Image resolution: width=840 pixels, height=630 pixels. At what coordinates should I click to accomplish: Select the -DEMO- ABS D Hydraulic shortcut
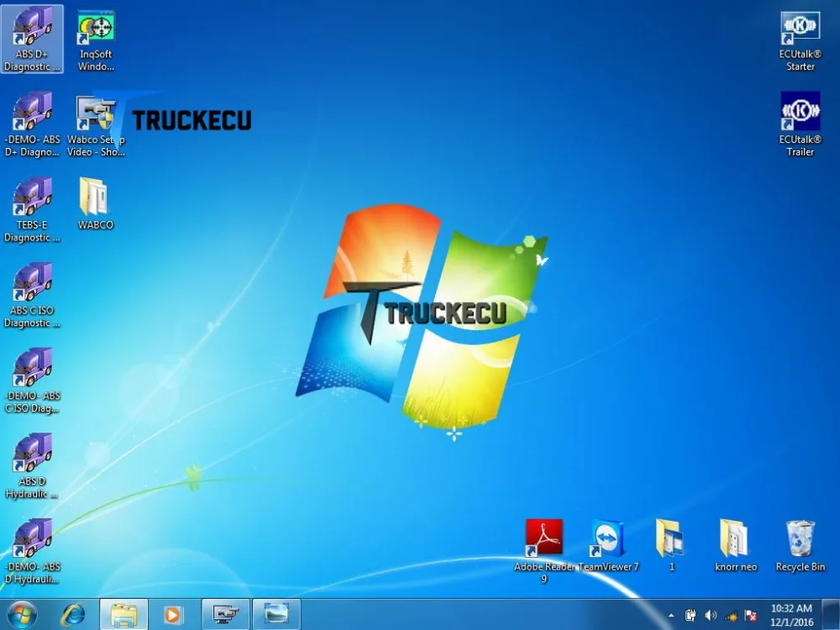coord(32,552)
